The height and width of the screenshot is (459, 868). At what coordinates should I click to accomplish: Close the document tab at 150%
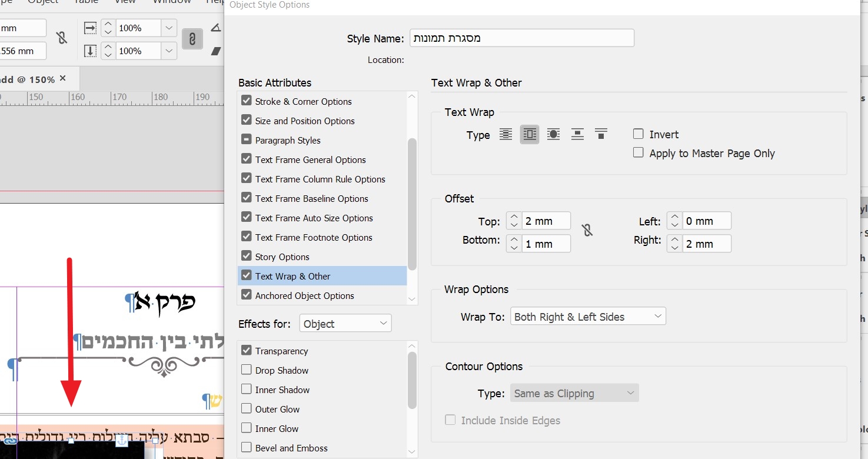coord(63,78)
